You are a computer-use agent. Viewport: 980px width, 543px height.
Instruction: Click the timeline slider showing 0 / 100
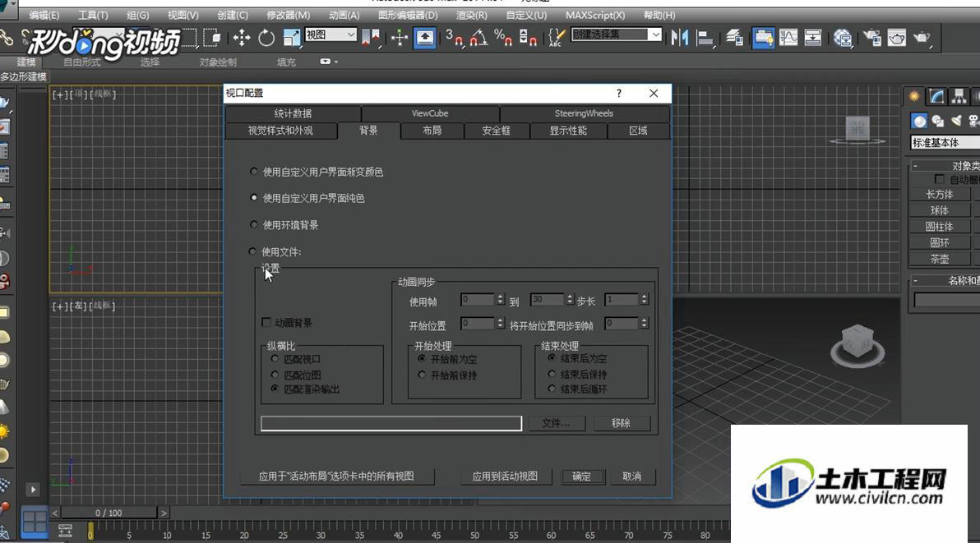tap(109, 513)
